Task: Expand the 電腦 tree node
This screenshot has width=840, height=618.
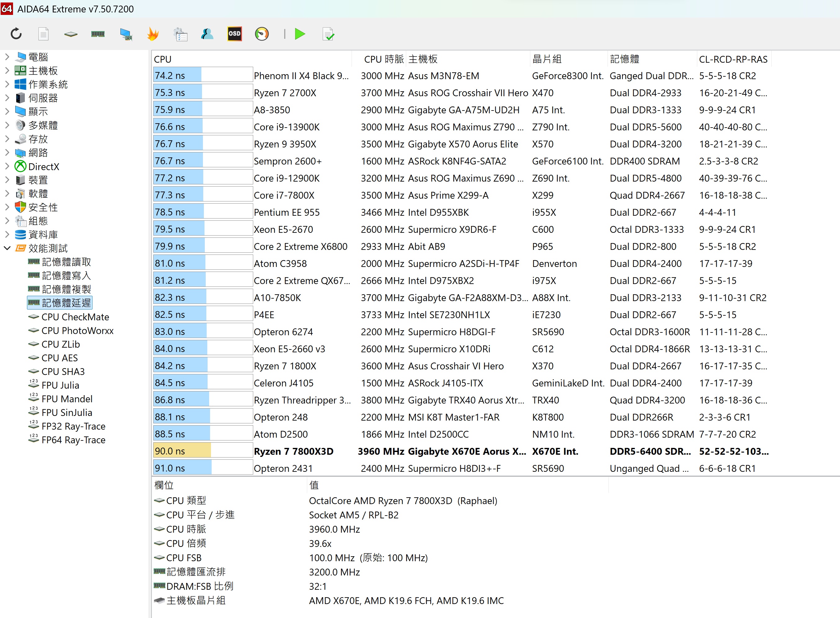Action: 7,57
